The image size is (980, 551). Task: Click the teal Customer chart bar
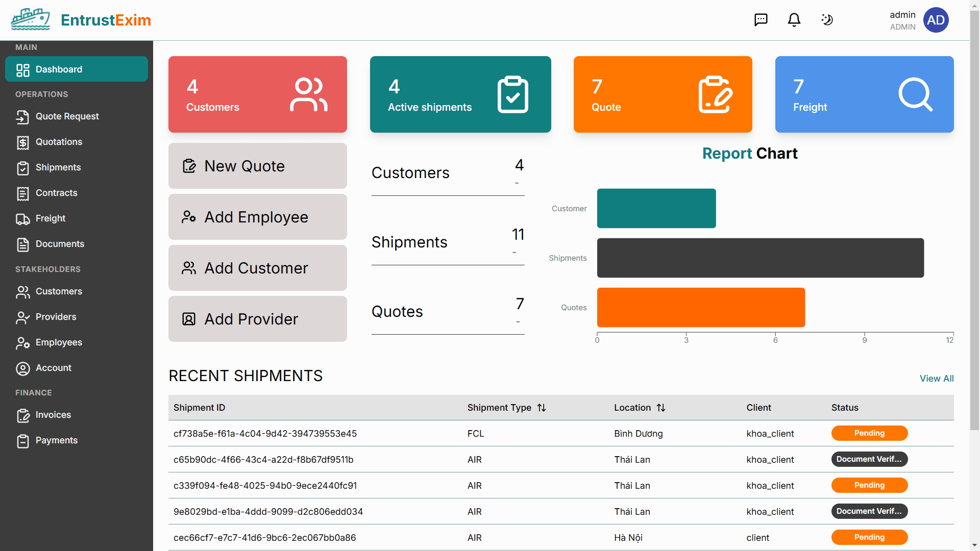click(x=656, y=208)
